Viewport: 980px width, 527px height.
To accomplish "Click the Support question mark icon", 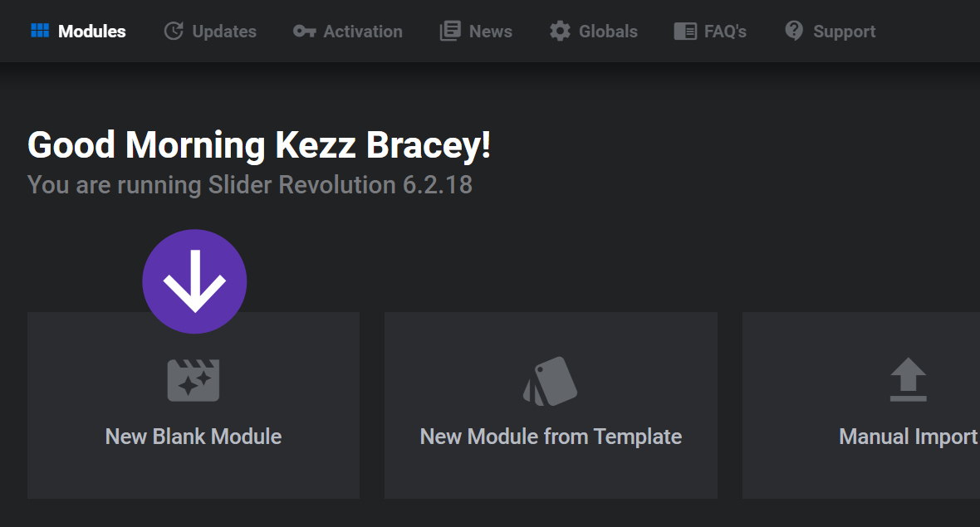I will tap(794, 32).
